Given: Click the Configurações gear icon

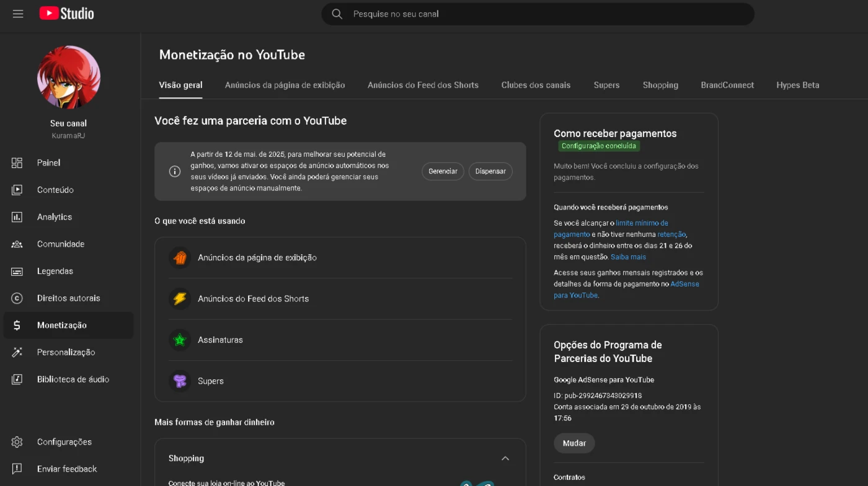Looking at the screenshot, I should (x=17, y=442).
